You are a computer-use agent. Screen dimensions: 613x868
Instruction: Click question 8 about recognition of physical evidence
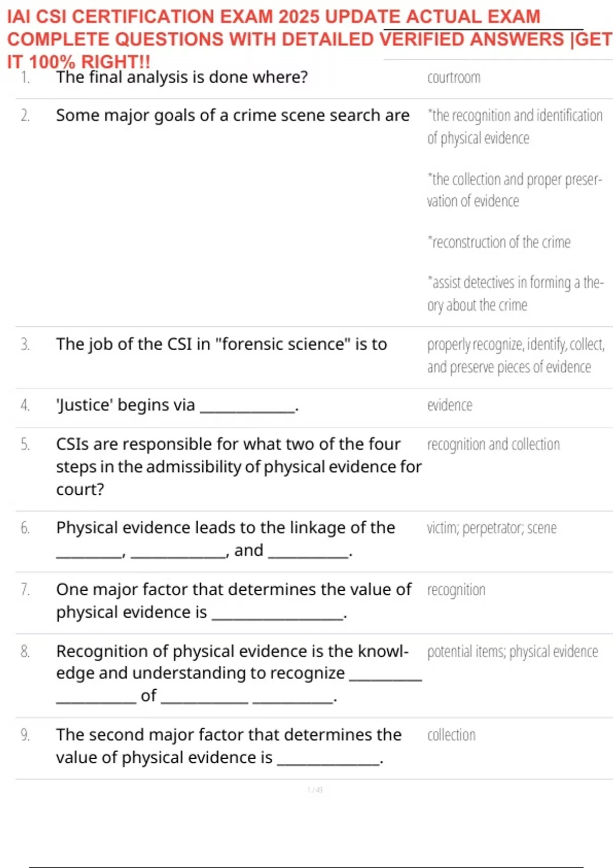coord(238,673)
